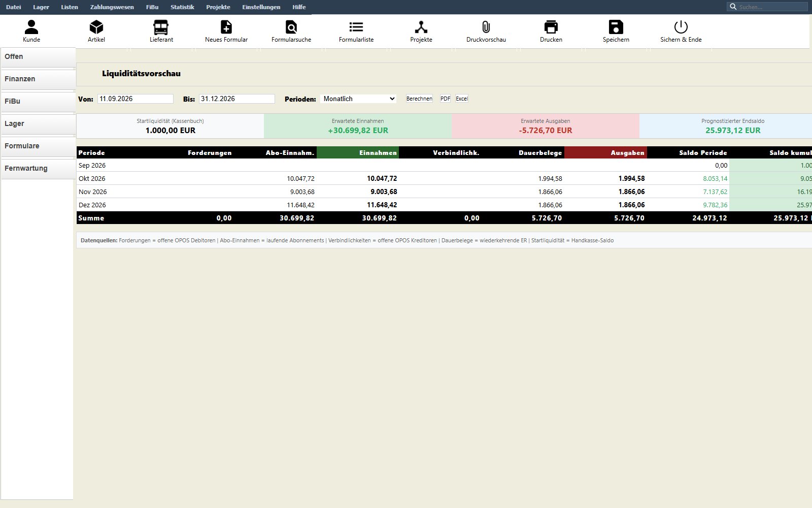Open the Statistik menu

click(x=182, y=7)
